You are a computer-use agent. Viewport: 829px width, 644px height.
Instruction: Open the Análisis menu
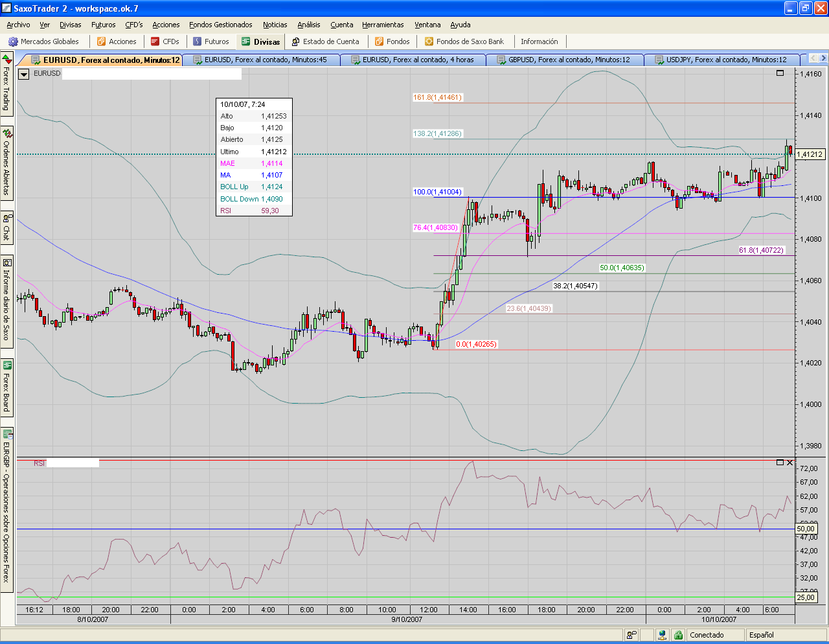pos(308,25)
